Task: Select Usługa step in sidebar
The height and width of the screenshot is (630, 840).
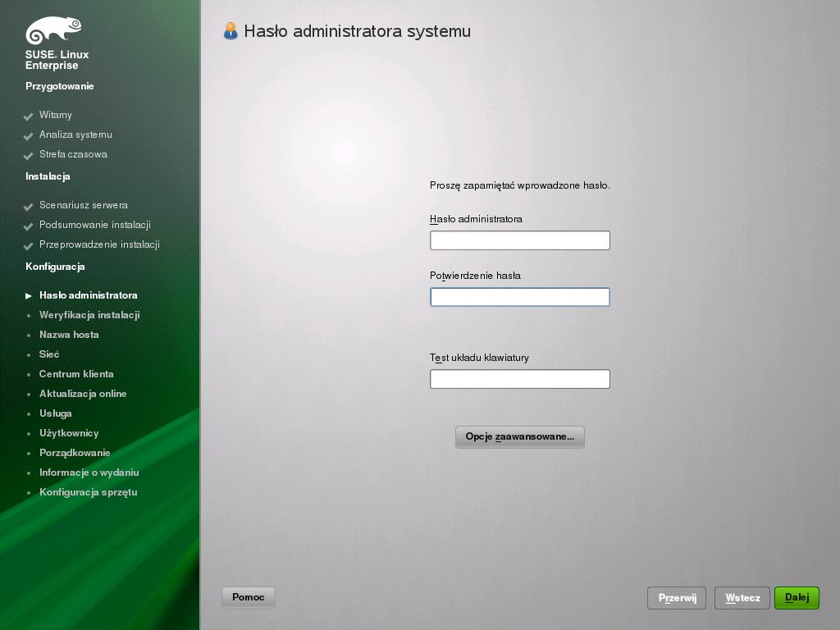Action: pos(56,413)
